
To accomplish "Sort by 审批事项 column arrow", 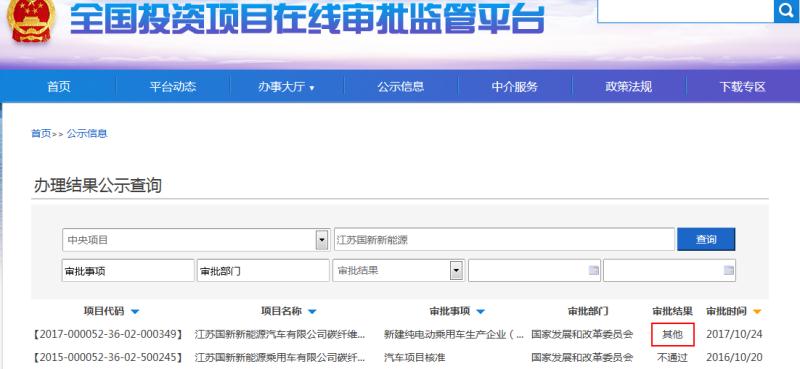I will pos(480,311).
